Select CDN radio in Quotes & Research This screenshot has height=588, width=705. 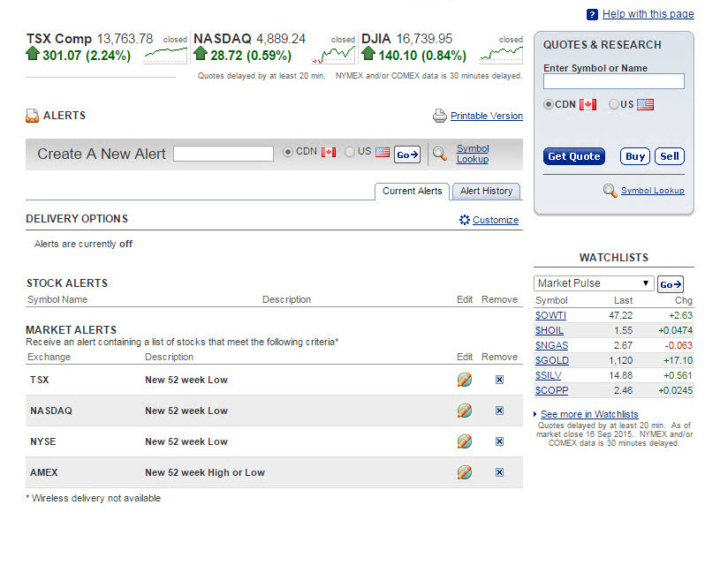pos(548,104)
